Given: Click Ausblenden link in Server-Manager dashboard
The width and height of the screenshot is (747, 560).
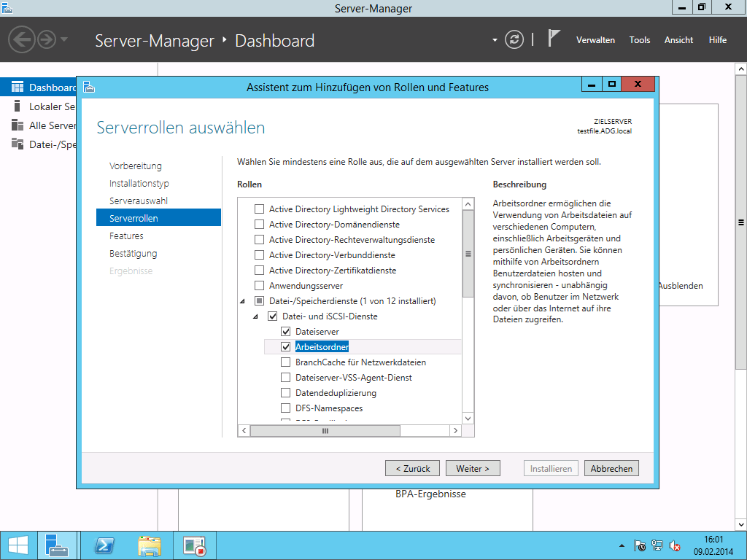Looking at the screenshot, I should [x=681, y=286].
